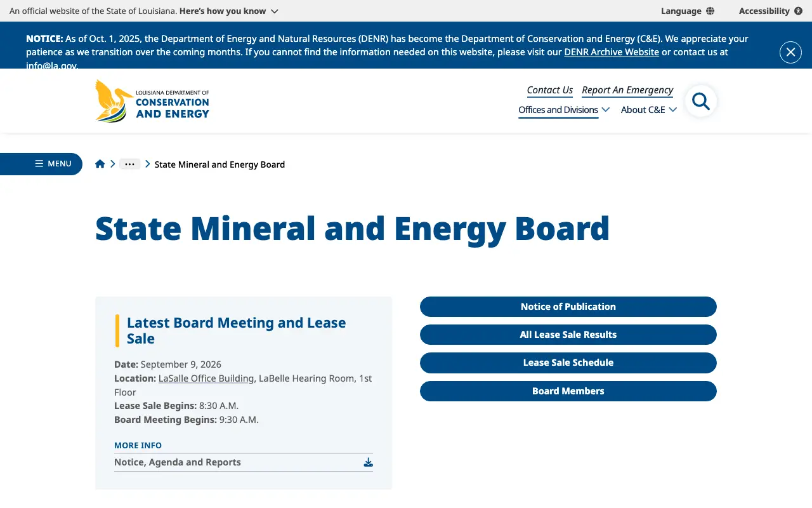Open Offices and Divisions dropdown
Image resolution: width=812 pixels, height=508 pixels.
coord(564,110)
